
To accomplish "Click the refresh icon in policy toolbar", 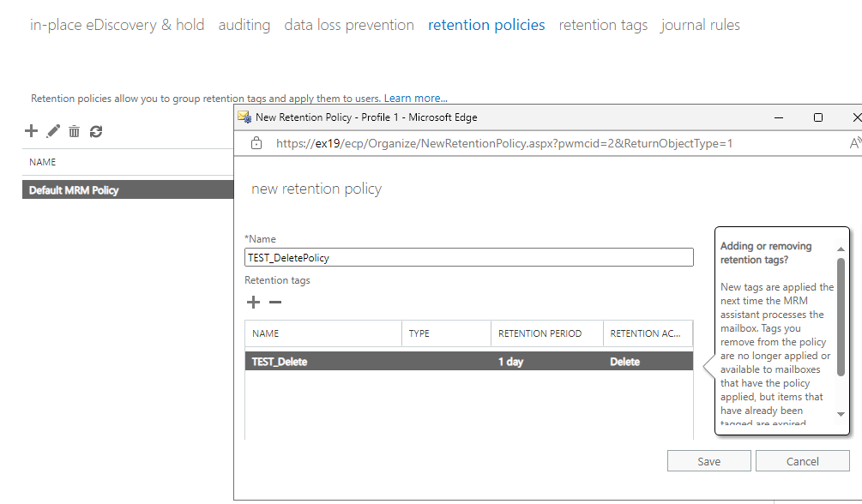I will point(96,131).
